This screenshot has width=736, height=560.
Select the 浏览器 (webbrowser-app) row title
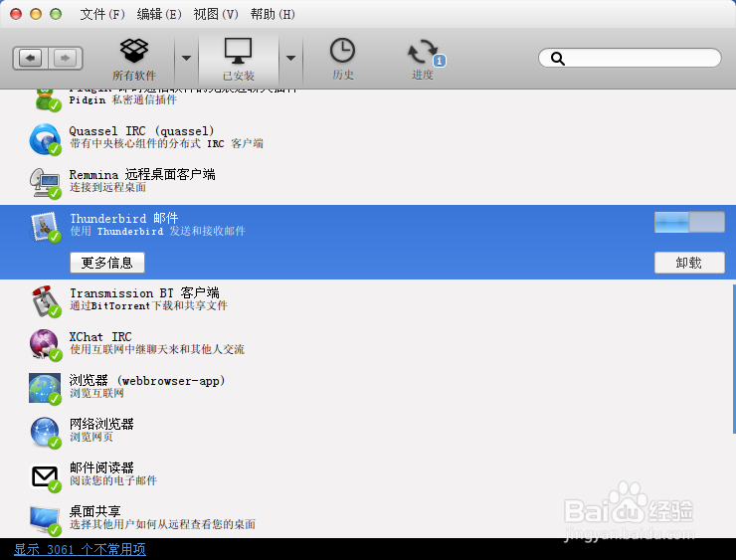(147, 381)
